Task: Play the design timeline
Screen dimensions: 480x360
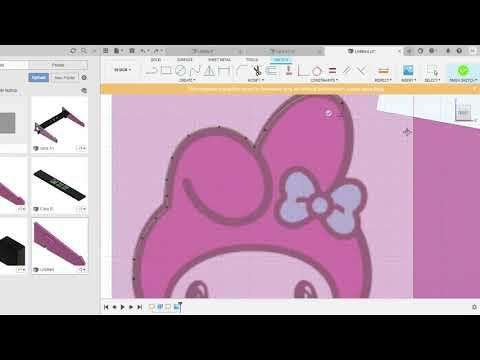Action: (x=123, y=307)
